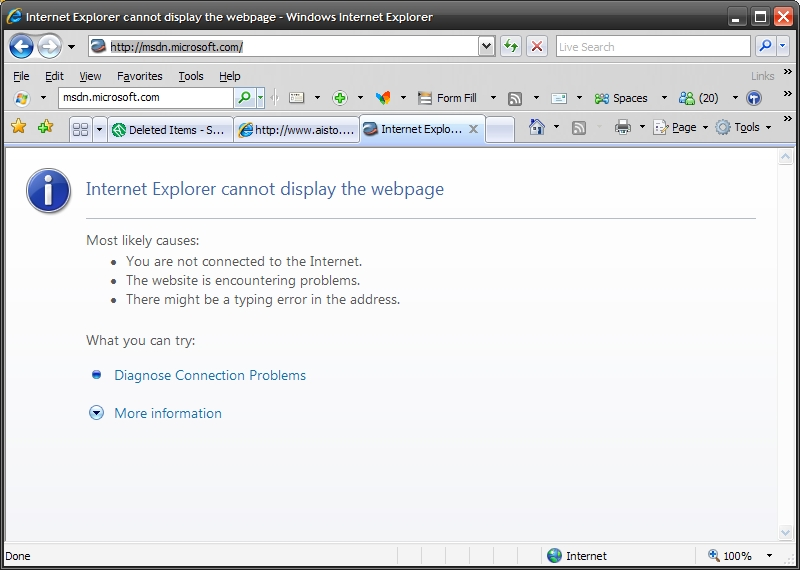
Task: Click the contacts (20) toolbar button
Action: [698, 98]
